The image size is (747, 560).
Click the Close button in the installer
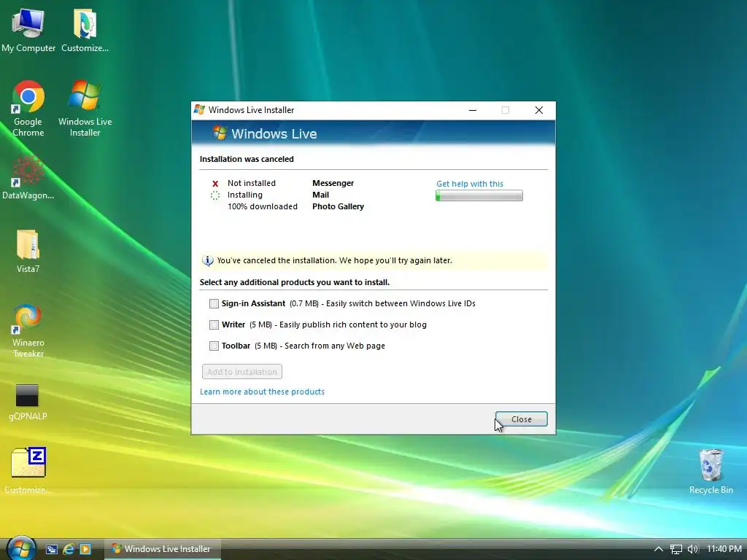521,419
